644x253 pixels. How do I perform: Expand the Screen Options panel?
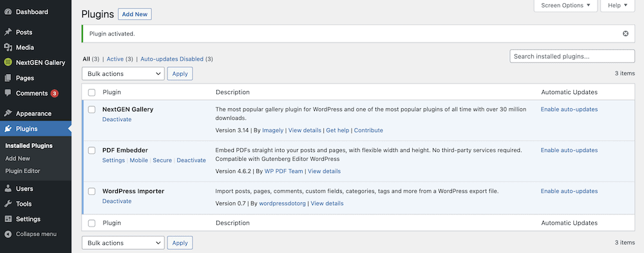point(565,5)
